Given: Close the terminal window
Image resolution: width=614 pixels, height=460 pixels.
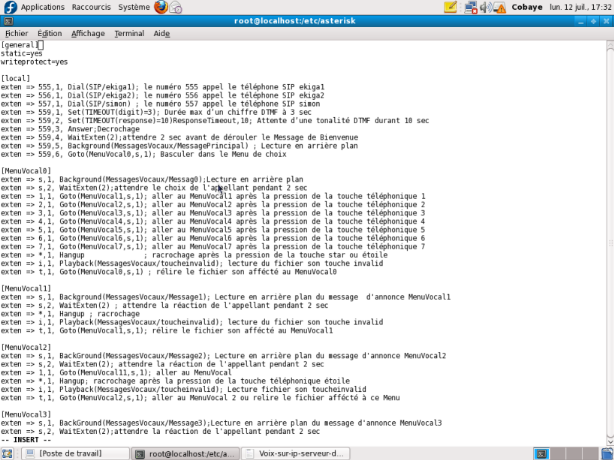Looking at the screenshot, I should click(606, 21).
